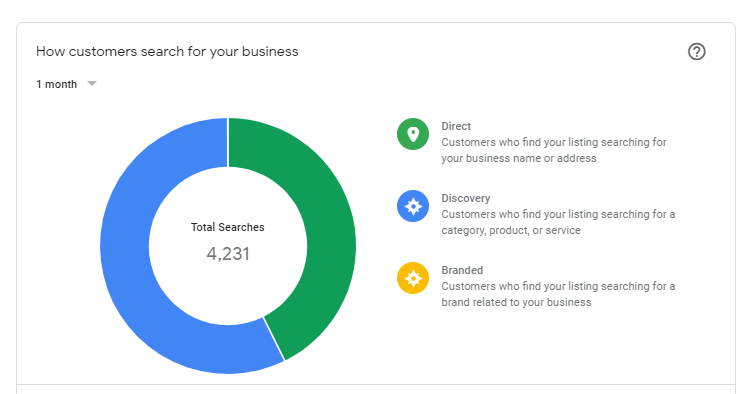
Task: Click the Total Searches label
Action: point(228,227)
